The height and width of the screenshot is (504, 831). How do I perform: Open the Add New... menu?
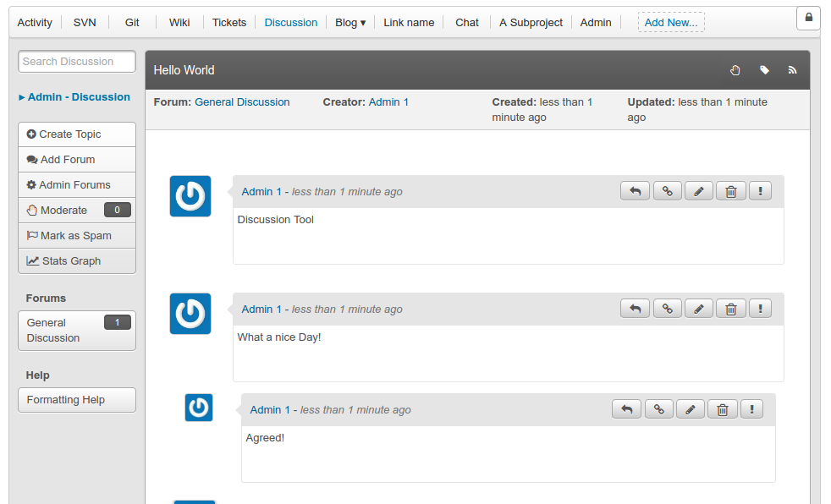coord(670,23)
